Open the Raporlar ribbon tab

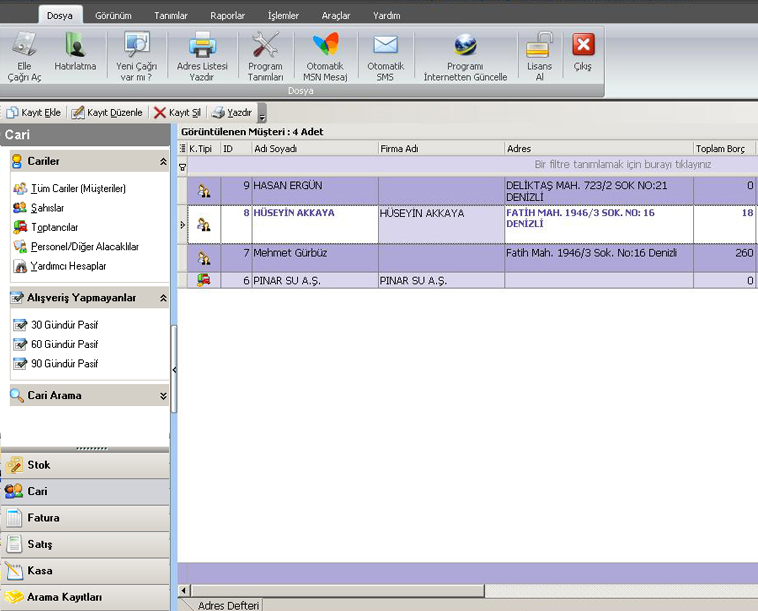click(227, 16)
